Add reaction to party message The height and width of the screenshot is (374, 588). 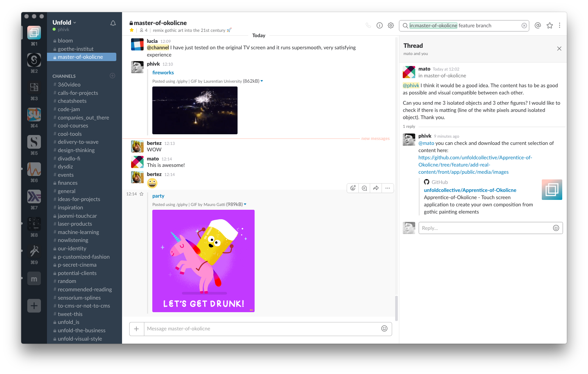(353, 188)
